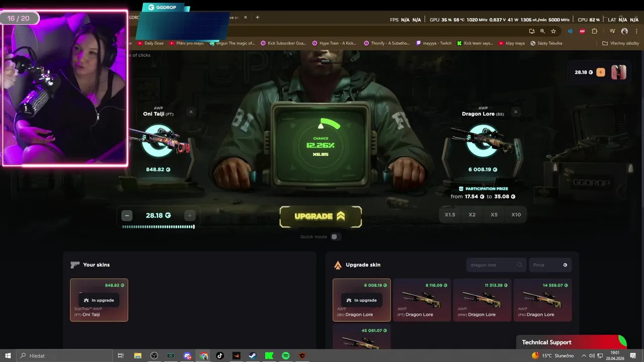Open Chrome three-dot menu

click(x=636, y=31)
